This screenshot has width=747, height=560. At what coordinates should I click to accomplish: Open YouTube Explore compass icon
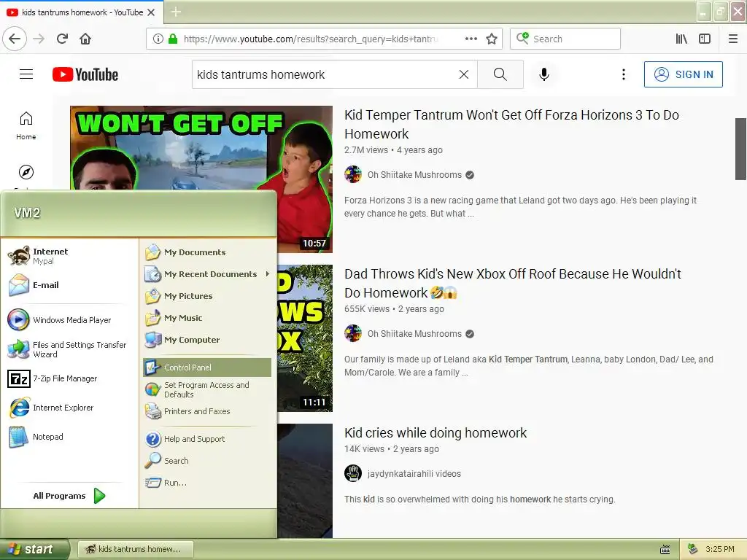click(26, 172)
